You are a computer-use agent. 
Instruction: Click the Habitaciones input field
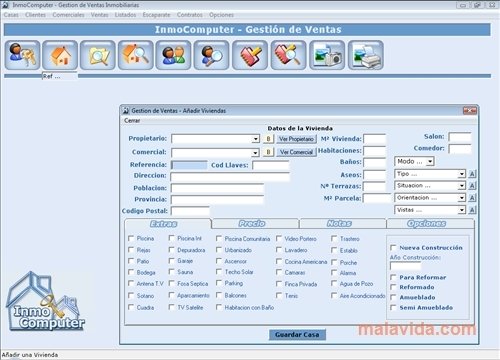(374, 151)
